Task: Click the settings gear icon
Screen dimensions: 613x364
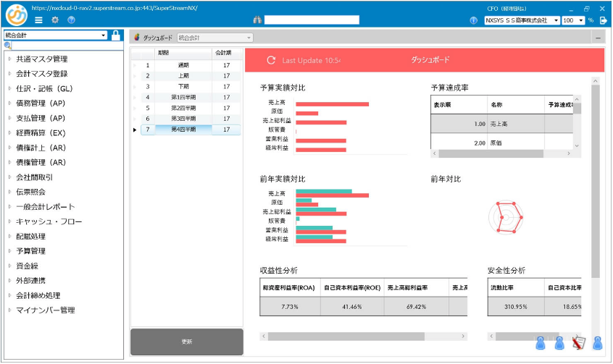Action: point(55,20)
